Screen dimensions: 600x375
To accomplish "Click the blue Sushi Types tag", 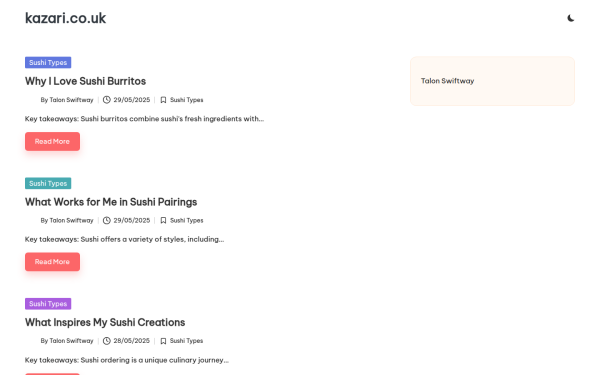I will [48, 62].
